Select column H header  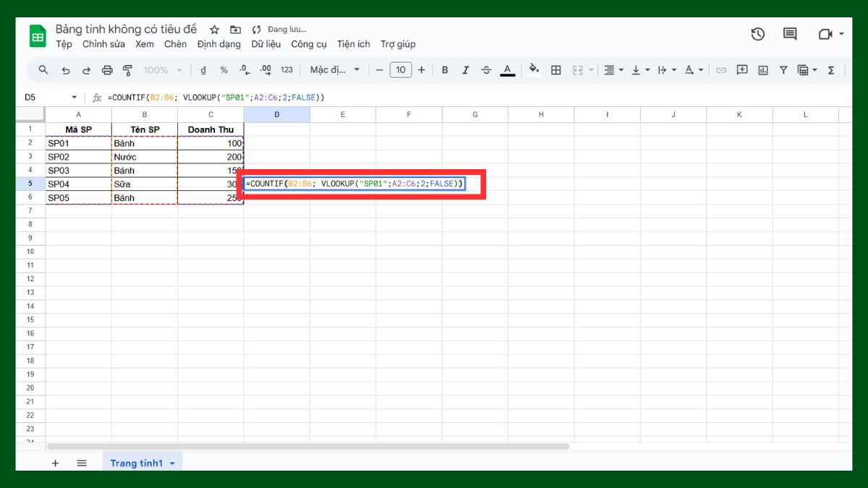(541, 114)
